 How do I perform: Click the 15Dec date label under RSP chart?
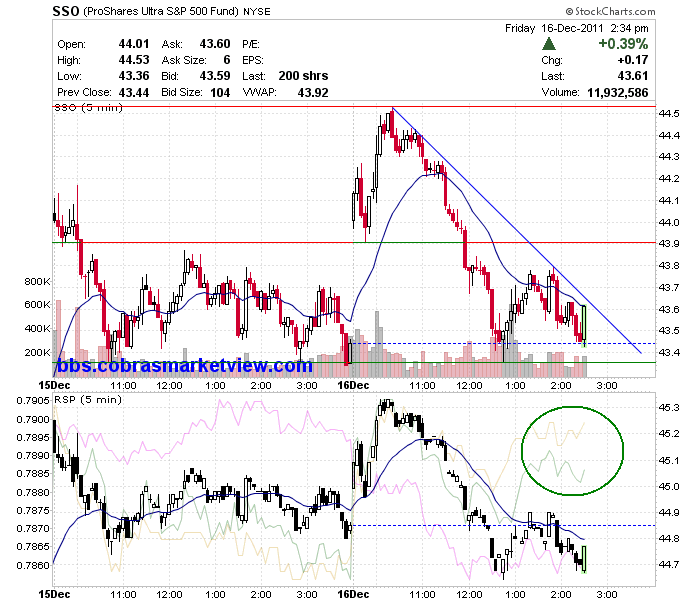(54, 595)
